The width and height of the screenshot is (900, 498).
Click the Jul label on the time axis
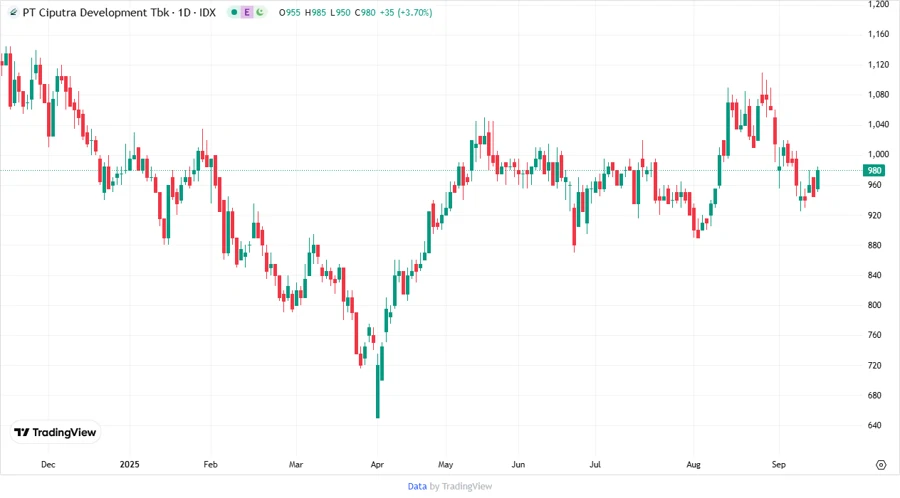[595, 464]
